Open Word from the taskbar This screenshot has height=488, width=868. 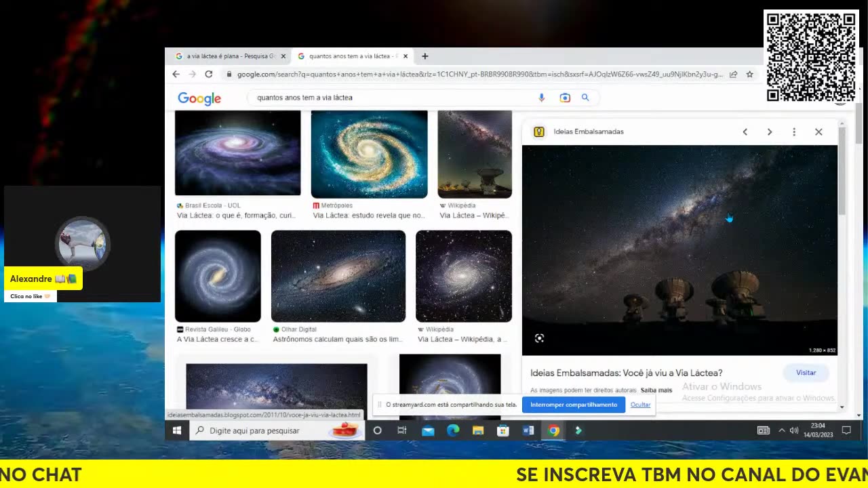click(x=528, y=430)
